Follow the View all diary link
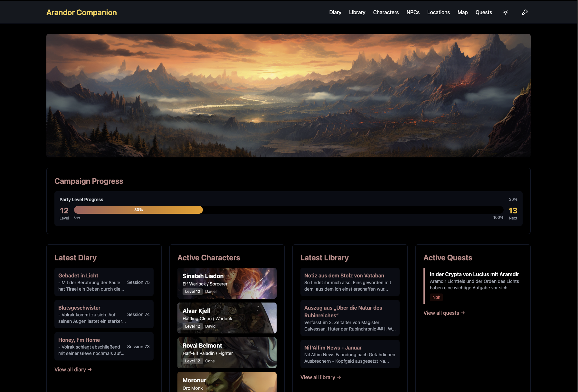The image size is (578, 392). 73,369
